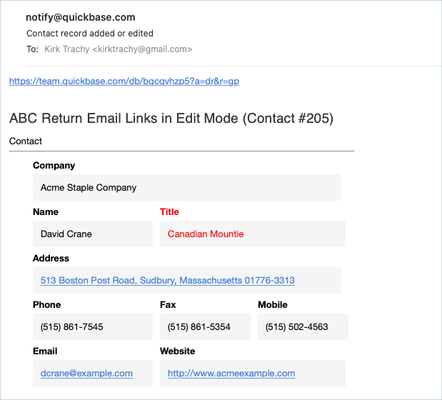Select the David Crane name field
Image resolution: width=442 pixels, height=400 pixels.
[93, 234]
